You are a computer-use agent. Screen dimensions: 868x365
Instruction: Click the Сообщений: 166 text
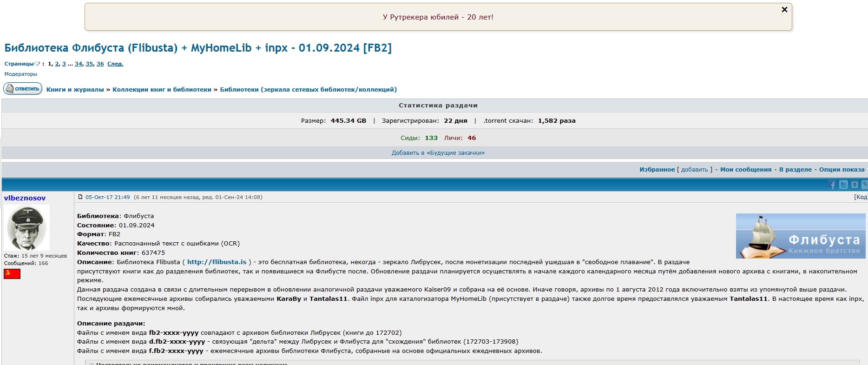tap(26, 263)
